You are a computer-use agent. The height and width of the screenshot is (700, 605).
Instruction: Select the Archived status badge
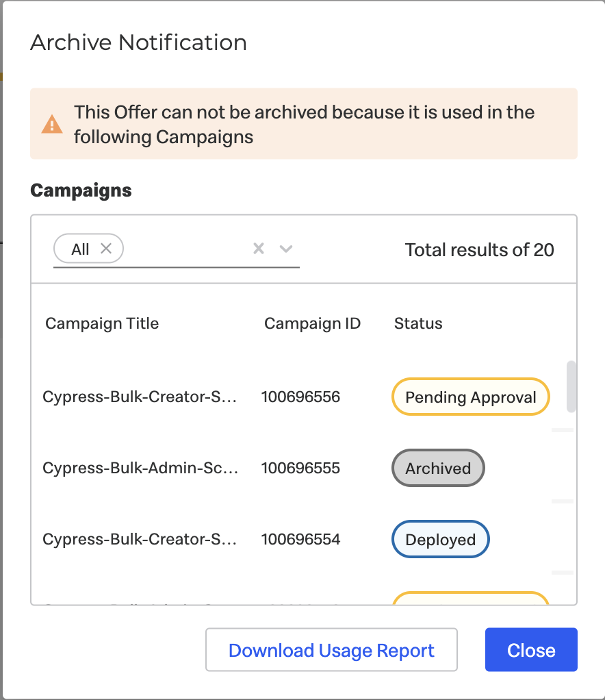(x=438, y=468)
